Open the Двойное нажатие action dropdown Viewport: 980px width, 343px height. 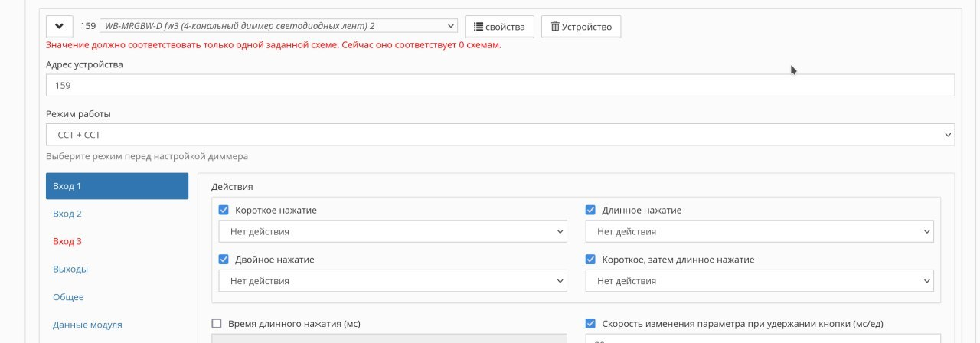393,281
